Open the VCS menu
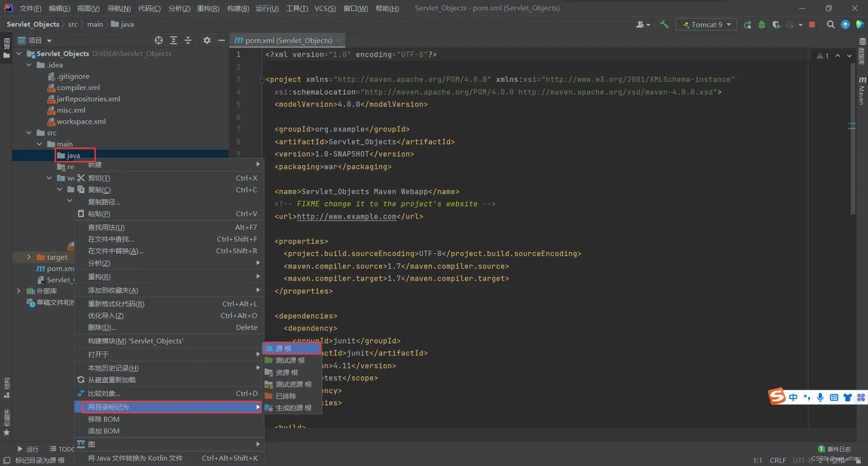The width and height of the screenshot is (868, 466). [325, 8]
